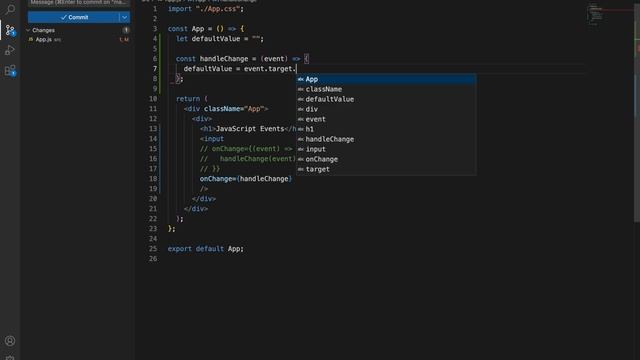Click line number 25 in gutter

pyautogui.click(x=153, y=249)
